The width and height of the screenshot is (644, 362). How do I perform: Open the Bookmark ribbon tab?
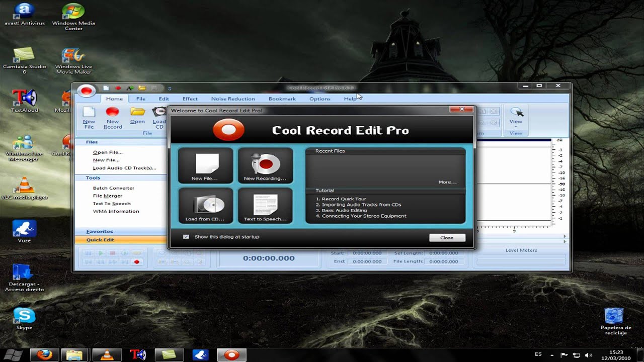(x=282, y=99)
